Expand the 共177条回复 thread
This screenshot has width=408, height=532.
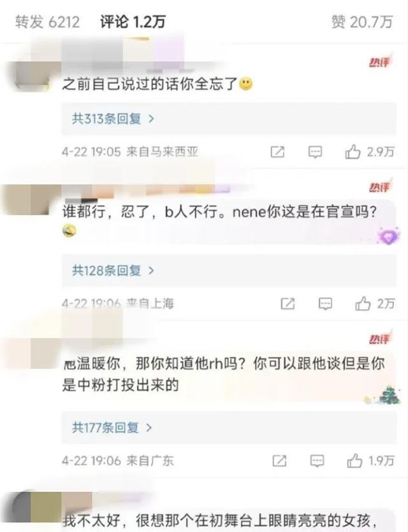229,427
